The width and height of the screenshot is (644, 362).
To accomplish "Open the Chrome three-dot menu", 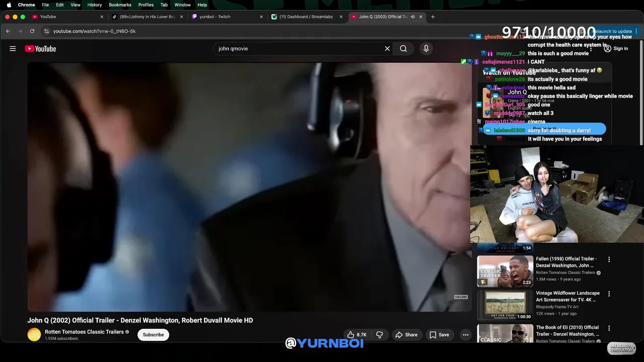I will click(x=636, y=31).
